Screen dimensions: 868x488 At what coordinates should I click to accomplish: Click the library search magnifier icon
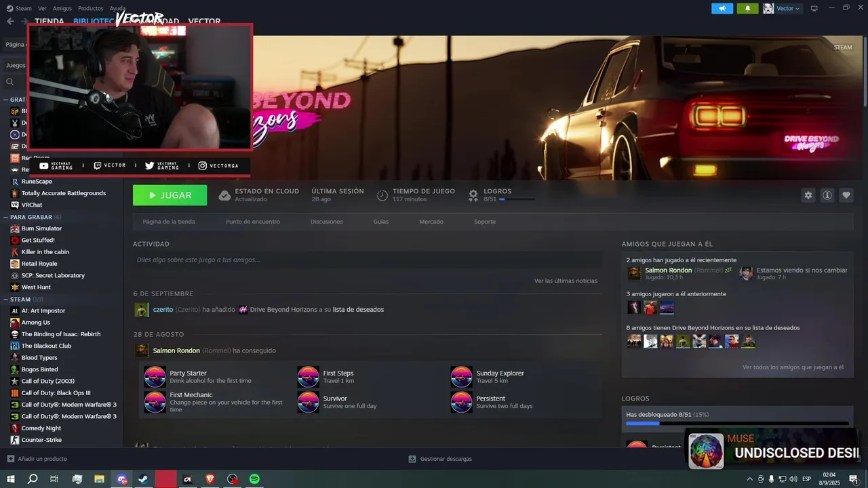[10, 82]
